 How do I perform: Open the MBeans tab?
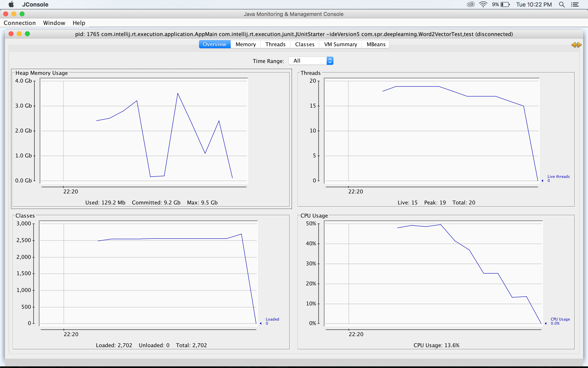pos(376,44)
